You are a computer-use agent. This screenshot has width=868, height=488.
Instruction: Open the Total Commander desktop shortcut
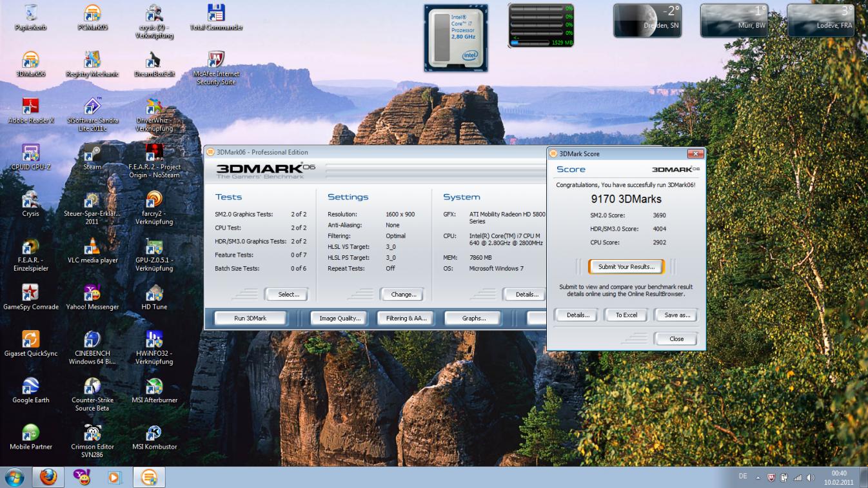[x=216, y=17]
